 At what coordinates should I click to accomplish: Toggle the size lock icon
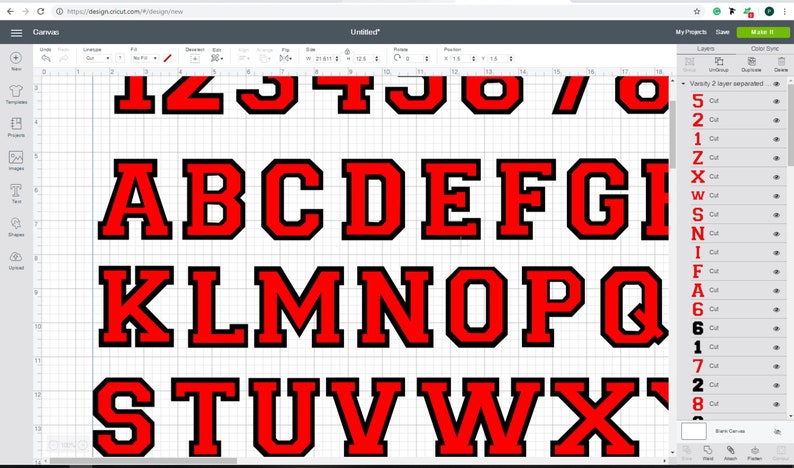click(347, 52)
